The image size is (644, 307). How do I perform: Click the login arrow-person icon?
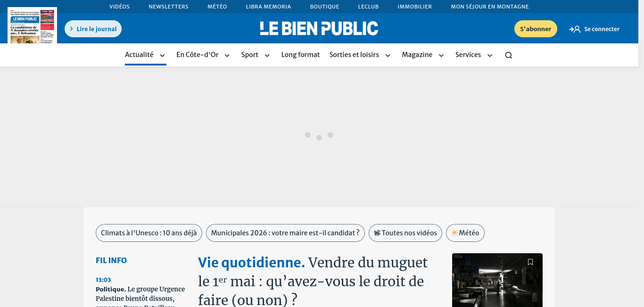point(575,29)
